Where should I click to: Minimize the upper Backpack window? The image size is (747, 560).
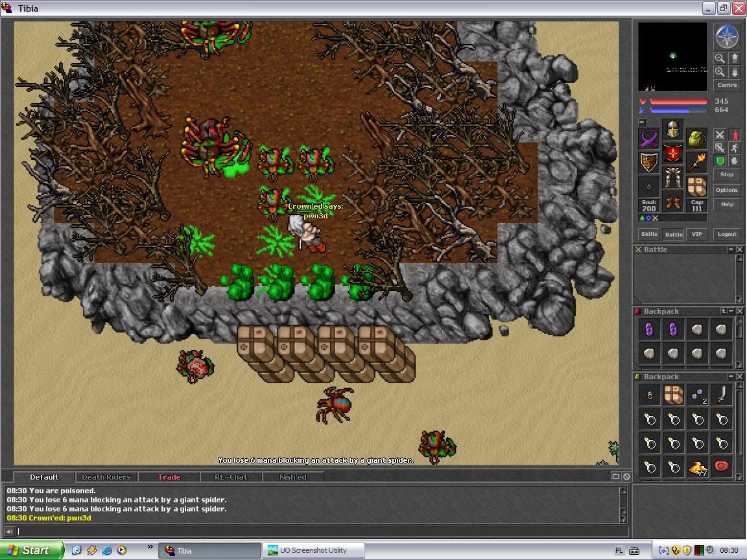coord(731,311)
